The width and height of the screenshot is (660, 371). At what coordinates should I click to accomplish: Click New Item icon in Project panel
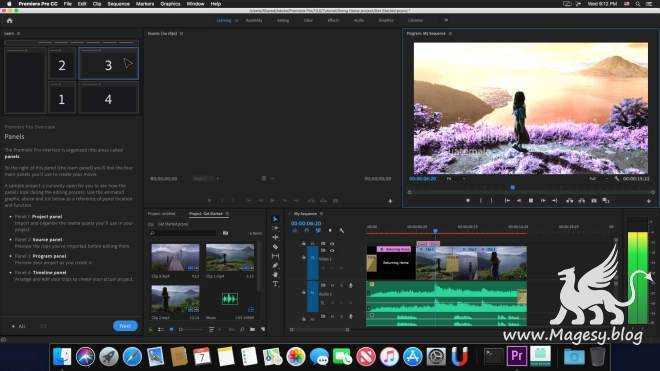coord(263,329)
